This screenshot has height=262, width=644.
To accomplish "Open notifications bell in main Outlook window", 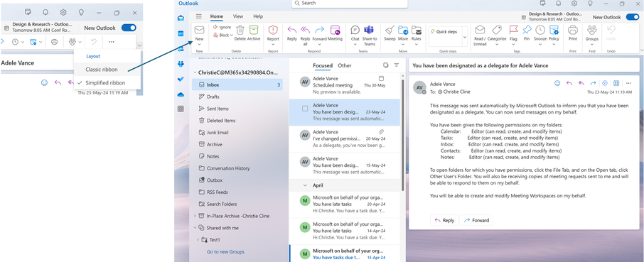I will click(x=558, y=4).
